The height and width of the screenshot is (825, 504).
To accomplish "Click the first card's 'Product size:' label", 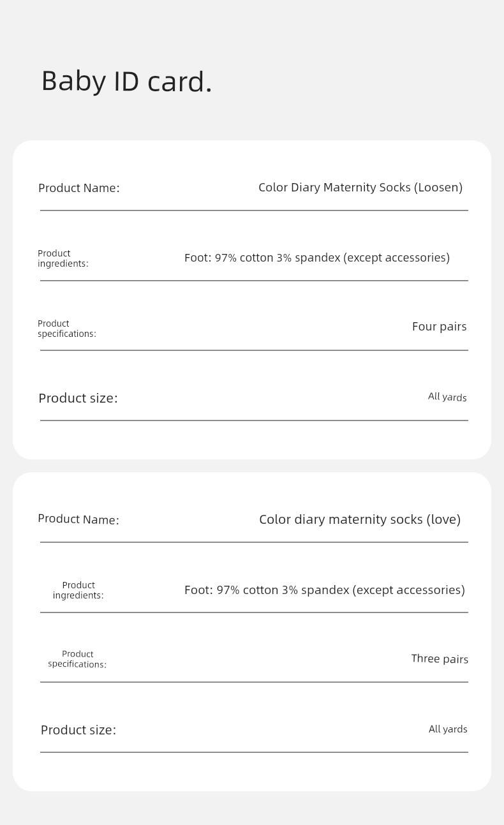I will (x=78, y=398).
